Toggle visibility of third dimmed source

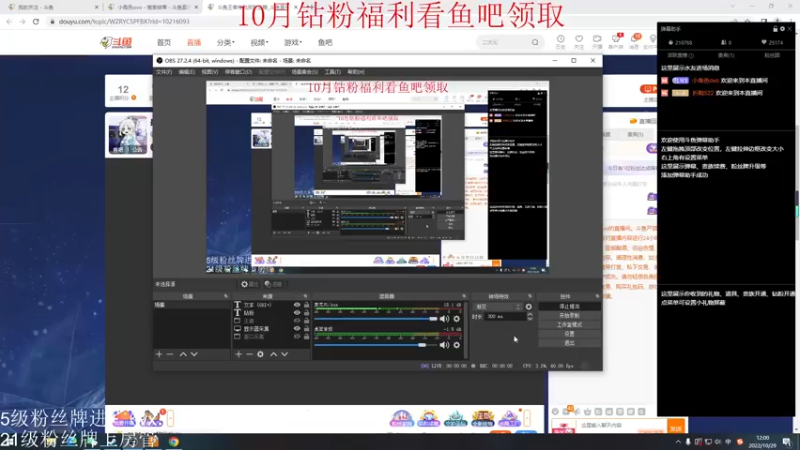click(297, 321)
